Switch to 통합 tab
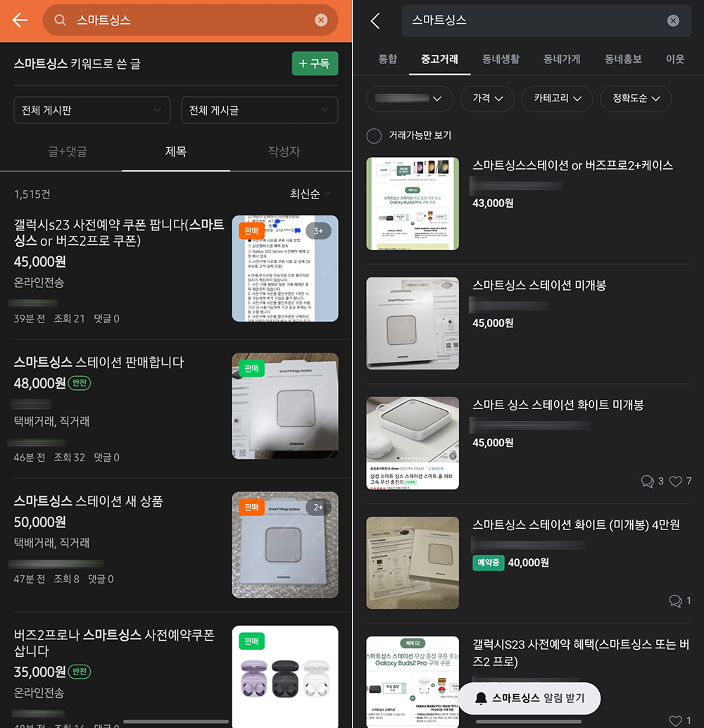The width and height of the screenshot is (704, 728). 388,59
